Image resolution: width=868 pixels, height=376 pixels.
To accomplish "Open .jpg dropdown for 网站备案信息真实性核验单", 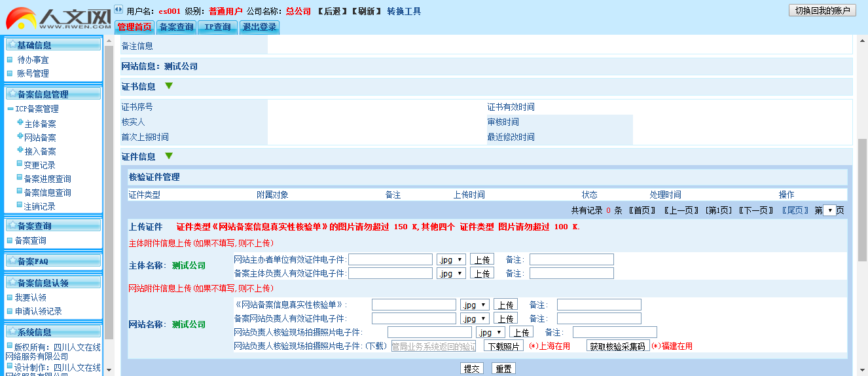I will [x=475, y=305].
